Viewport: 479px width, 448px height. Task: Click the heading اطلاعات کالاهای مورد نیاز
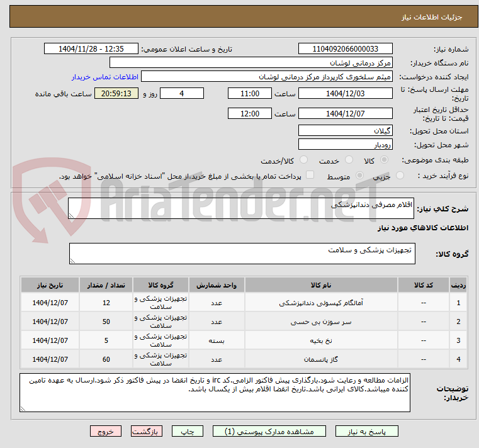(x=423, y=228)
